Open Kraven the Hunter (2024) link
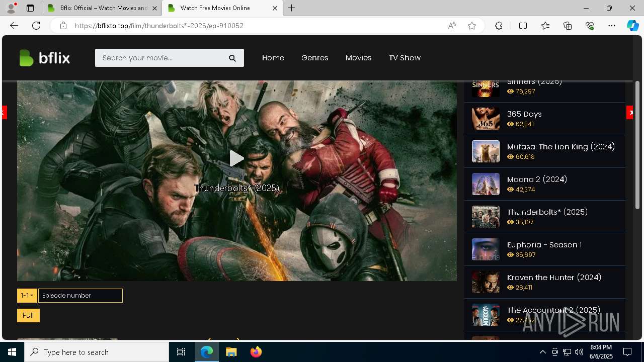Image resolution: width=644 pixels, height=362 pixels. 554,278
